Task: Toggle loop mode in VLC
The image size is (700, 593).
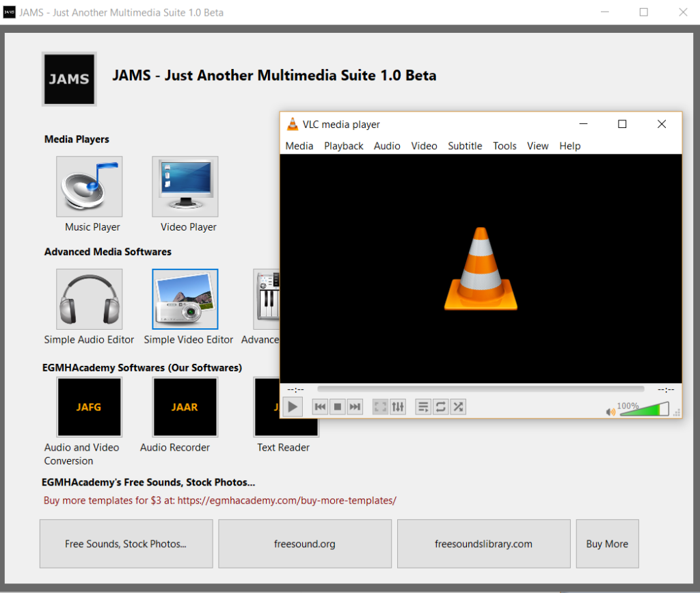Action: click(x=441, y=407)
